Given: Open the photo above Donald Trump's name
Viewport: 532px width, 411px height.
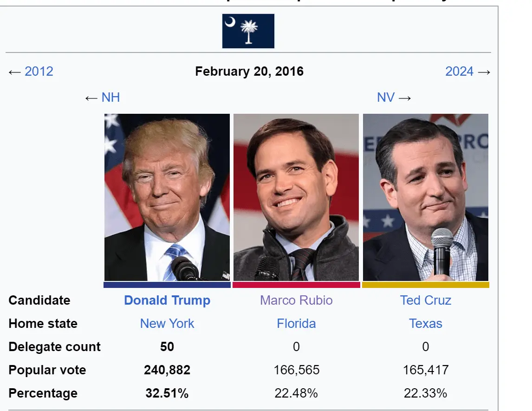Looking at the screenshot, I should pos(167,197).
